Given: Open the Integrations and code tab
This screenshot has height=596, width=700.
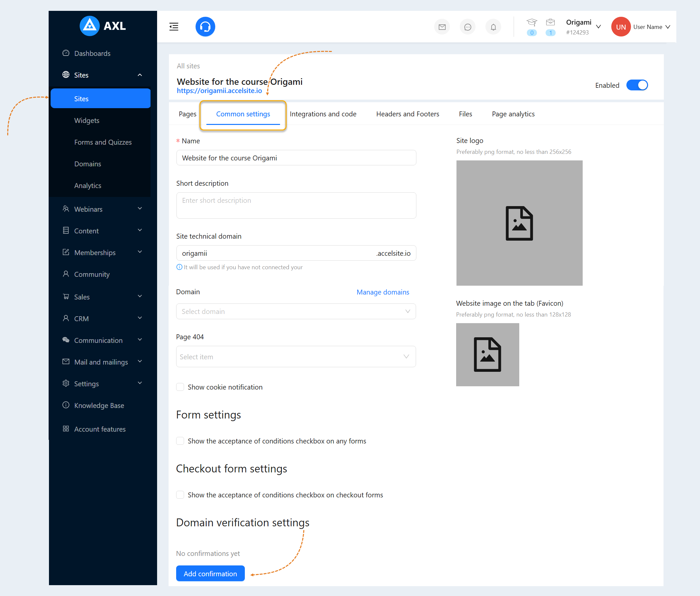Looking at the screenshot, I should pos(323,114).
